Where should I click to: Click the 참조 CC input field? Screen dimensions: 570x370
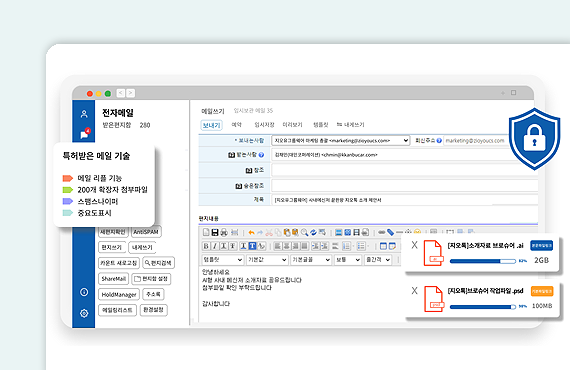click(404, 170)
